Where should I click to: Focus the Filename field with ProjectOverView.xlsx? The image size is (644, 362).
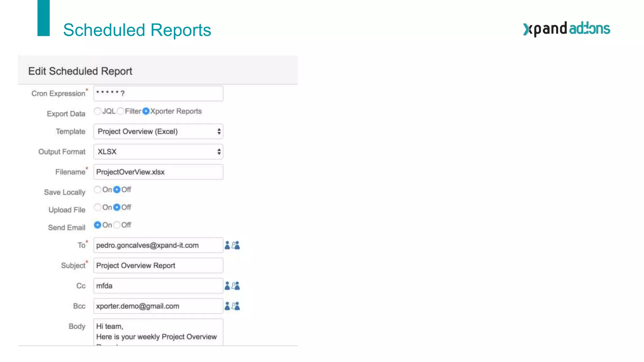[x=158, y=172]
